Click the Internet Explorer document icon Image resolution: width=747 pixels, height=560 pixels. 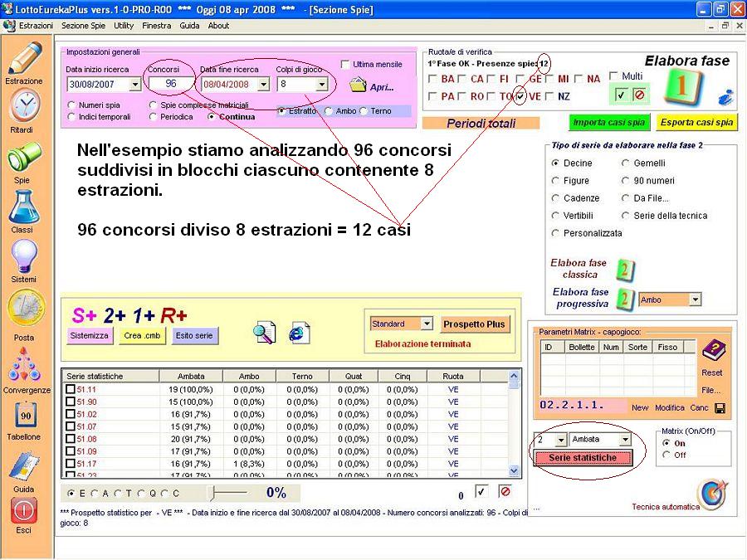coord(299,333)
